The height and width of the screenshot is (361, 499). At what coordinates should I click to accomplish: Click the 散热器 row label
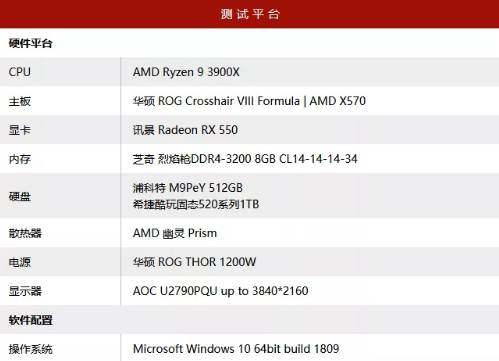click(x=25, y=233)
